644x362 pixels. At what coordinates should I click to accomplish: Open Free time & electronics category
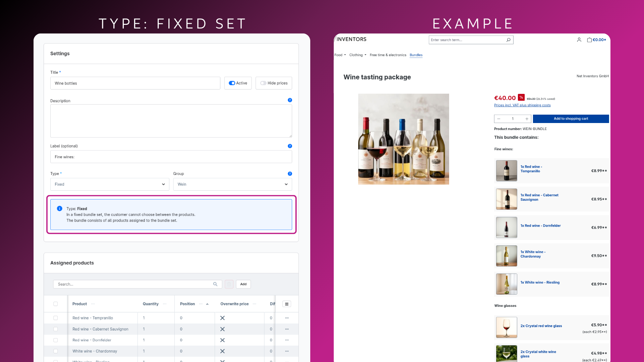tap(388, 55)
